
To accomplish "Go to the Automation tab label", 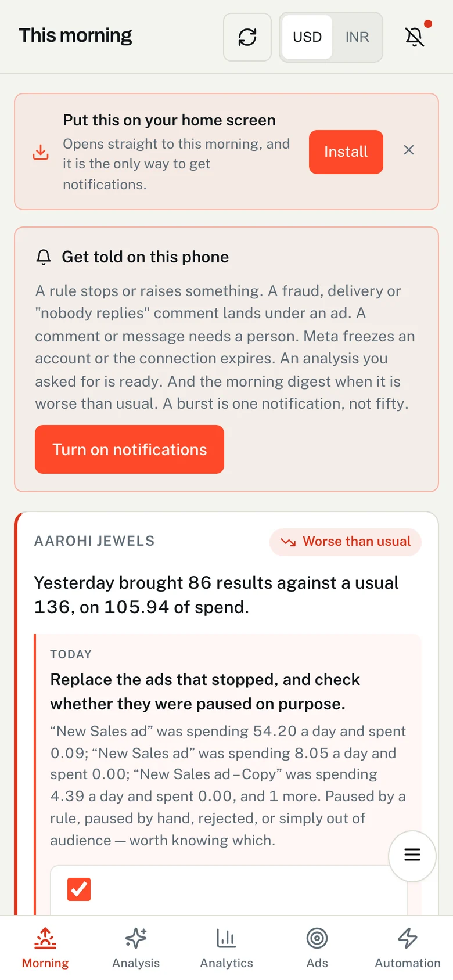I will [408, 963].
